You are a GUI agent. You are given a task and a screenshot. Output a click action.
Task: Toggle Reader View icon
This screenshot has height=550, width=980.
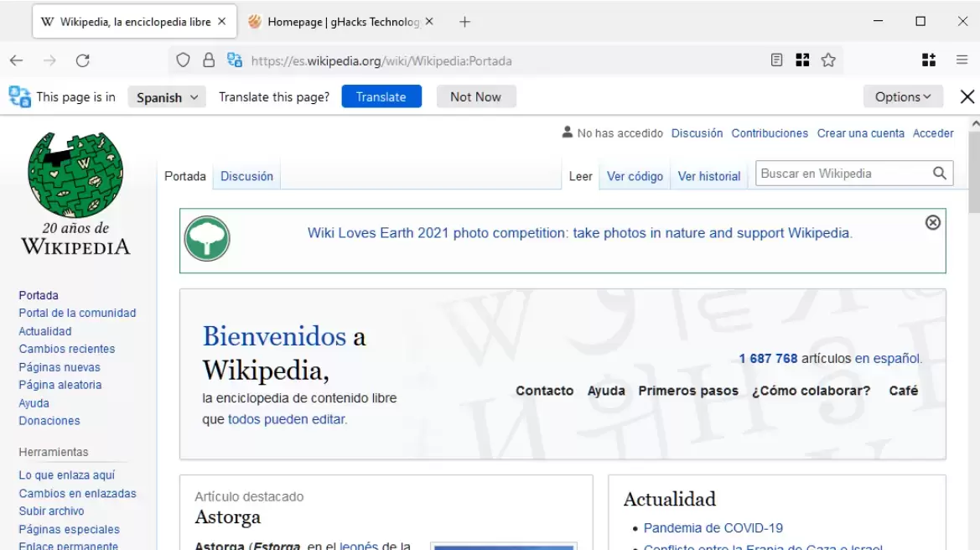coord(776,60)
